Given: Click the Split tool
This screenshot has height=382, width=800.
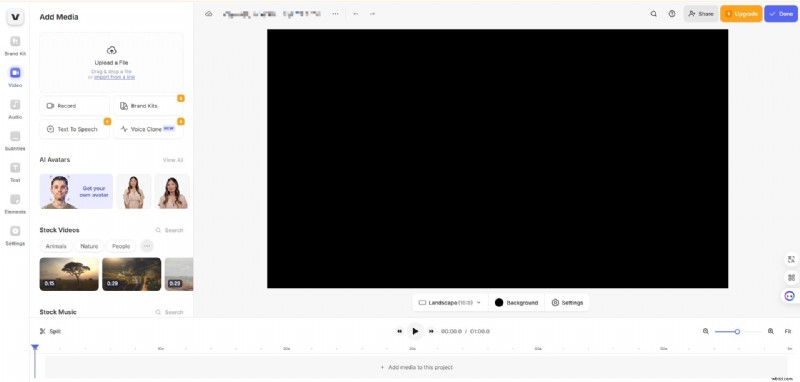Looking at the screenshot, I should pos(50,332).
